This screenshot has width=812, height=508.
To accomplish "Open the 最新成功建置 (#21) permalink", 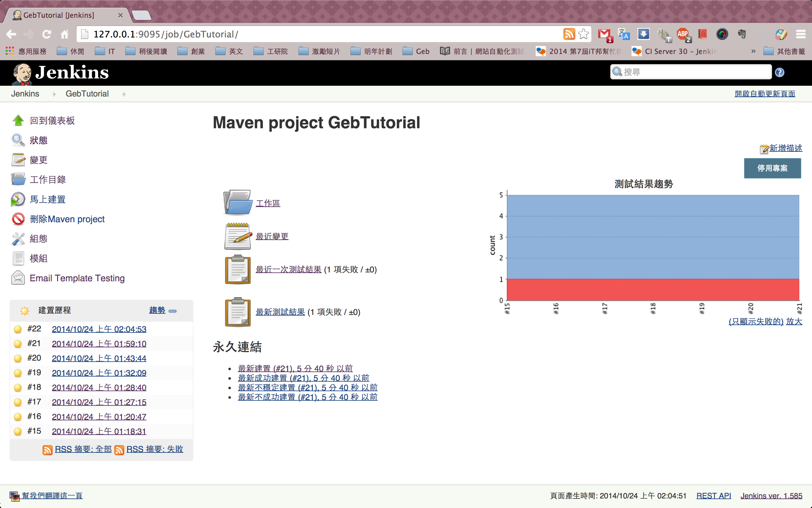I will [303, 378].
